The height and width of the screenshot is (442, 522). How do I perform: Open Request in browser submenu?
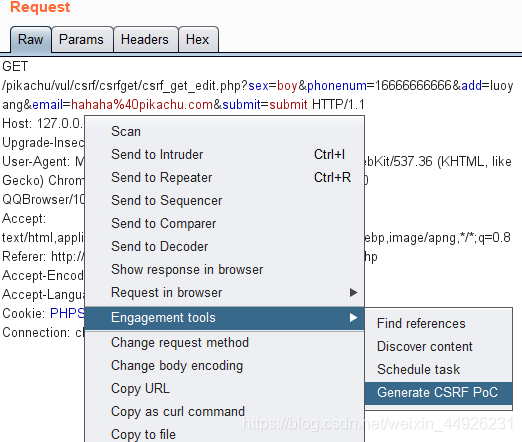[x=224, y=292]
